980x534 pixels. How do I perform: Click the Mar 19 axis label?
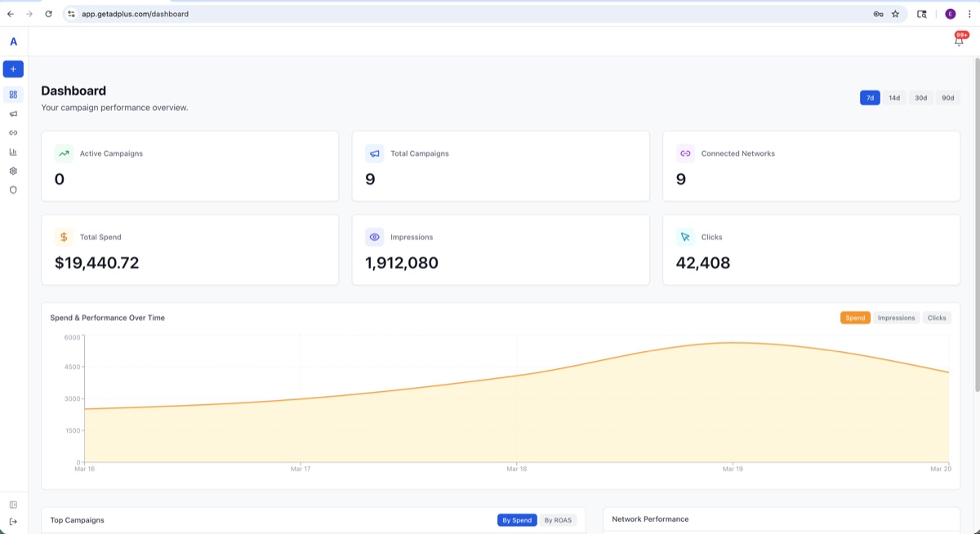click(733, 469)
